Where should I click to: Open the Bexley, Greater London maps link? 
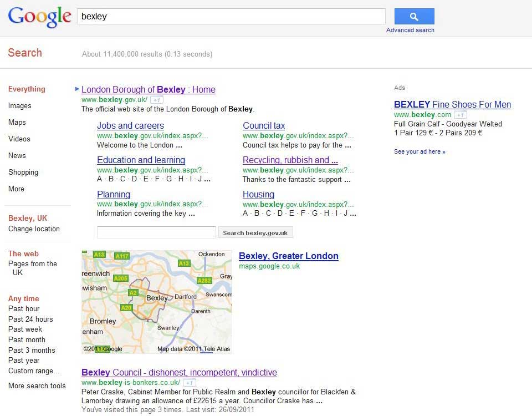(288, 256)
